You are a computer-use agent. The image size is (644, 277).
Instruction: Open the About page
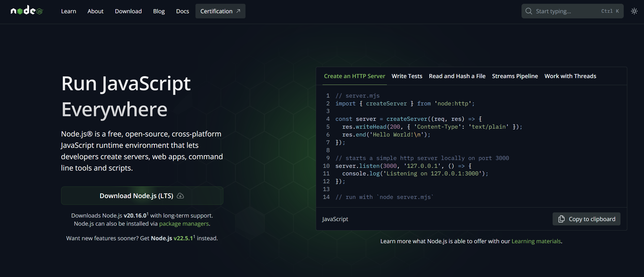(95, 11)
